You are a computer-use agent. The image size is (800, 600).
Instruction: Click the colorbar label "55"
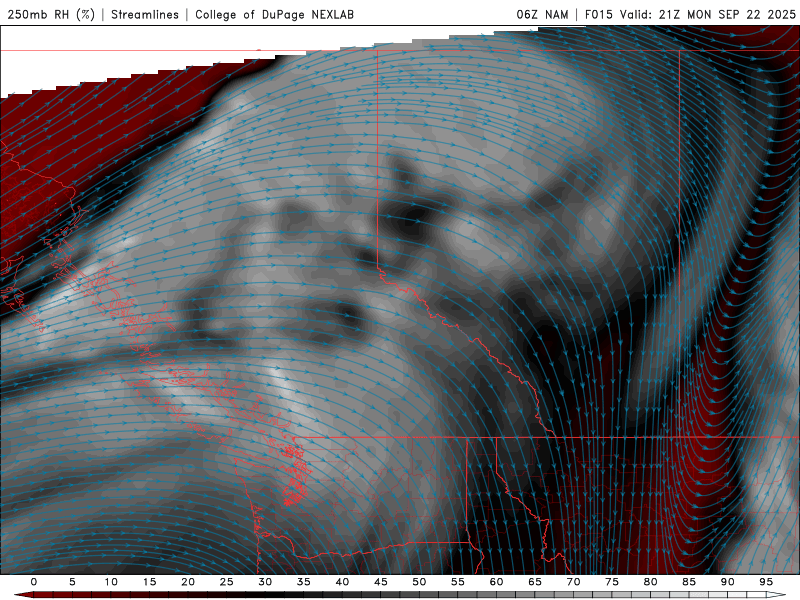pyautogui.click(x=458, y=582)
